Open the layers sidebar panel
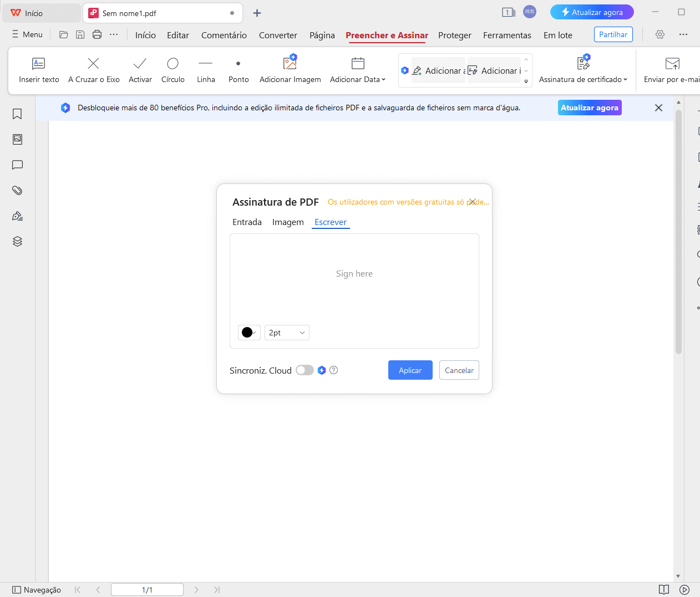This screenshot has width=700, height=597. 17,241
